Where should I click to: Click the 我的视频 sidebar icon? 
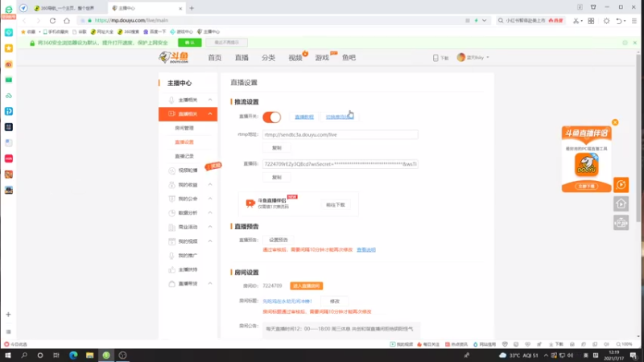point(171,241)
